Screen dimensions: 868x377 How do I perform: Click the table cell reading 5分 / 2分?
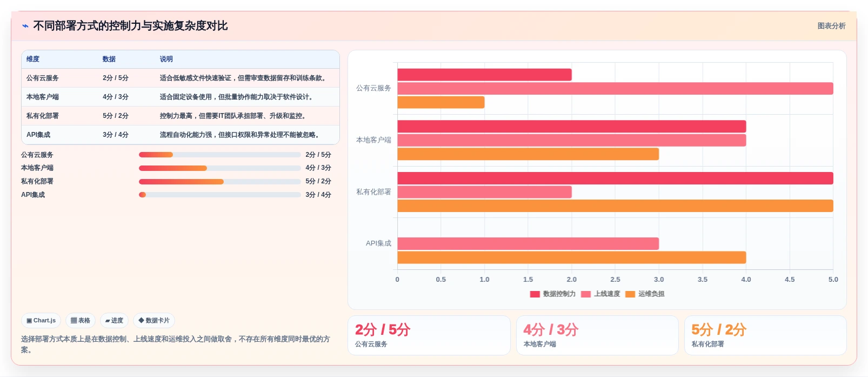point(116,116)
